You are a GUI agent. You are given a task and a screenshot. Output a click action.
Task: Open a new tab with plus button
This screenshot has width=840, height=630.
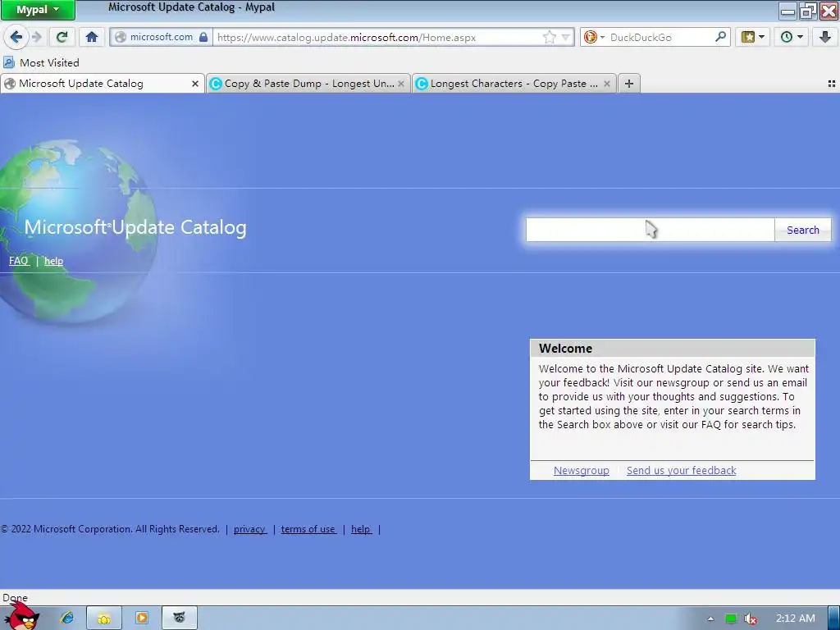pyautogui.click(x=629, y=84)
